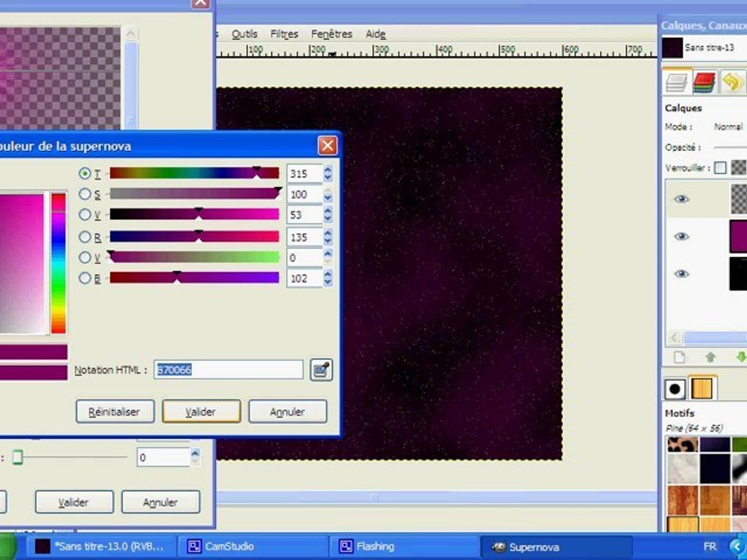Click Réinitialiser in the color dialog

(x=115, y=412)
